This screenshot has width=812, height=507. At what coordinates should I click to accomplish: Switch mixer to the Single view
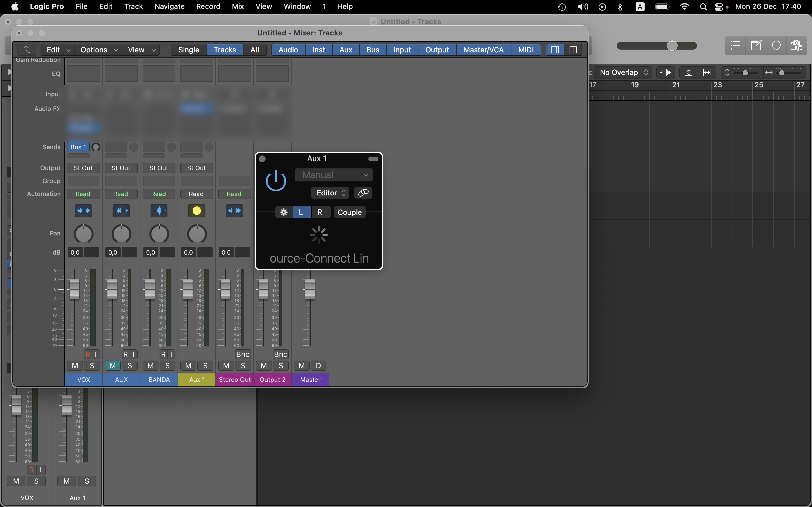[189, 50]
